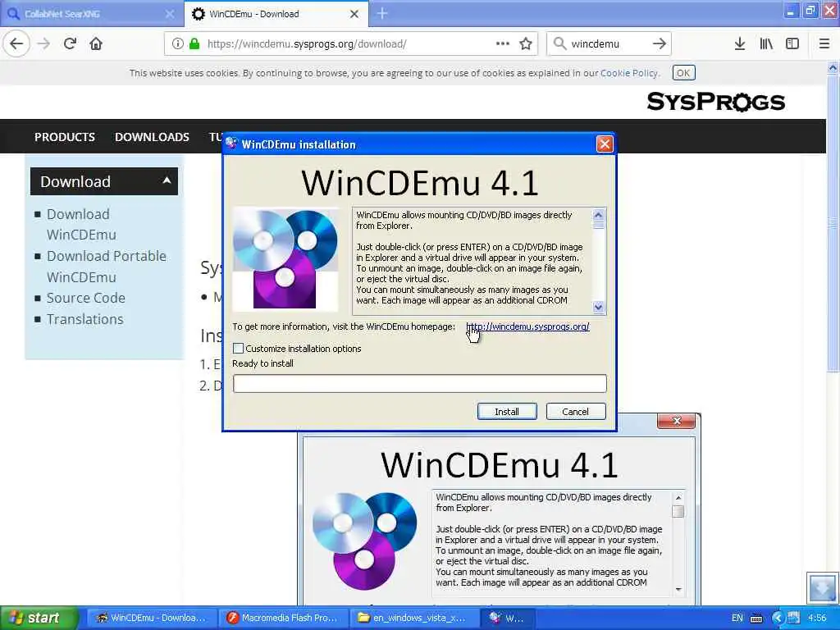Viewport: 840px width, 630px height.
Task: Enable Customize installation options checkbox
Action: click(x=239, y=348)
